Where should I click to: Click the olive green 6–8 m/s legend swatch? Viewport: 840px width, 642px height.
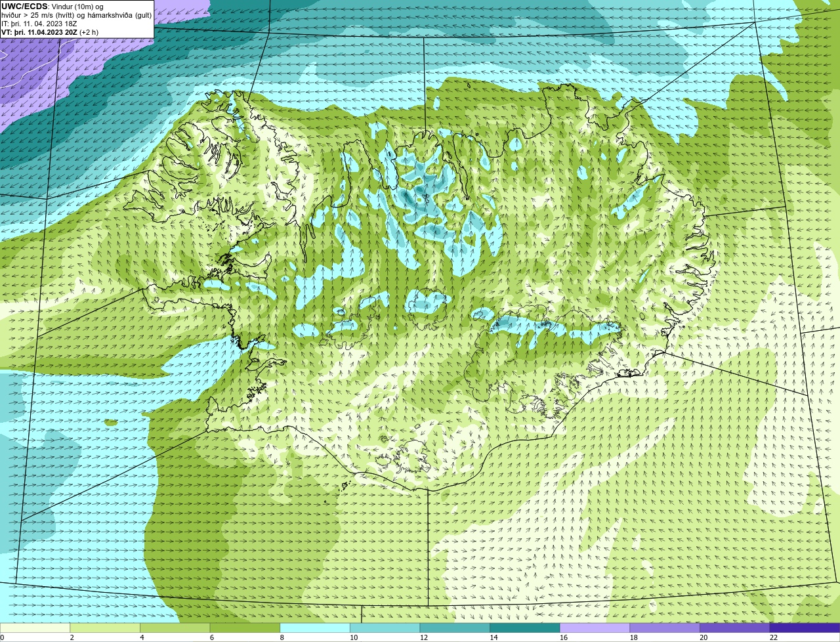(x=245, y=628)
